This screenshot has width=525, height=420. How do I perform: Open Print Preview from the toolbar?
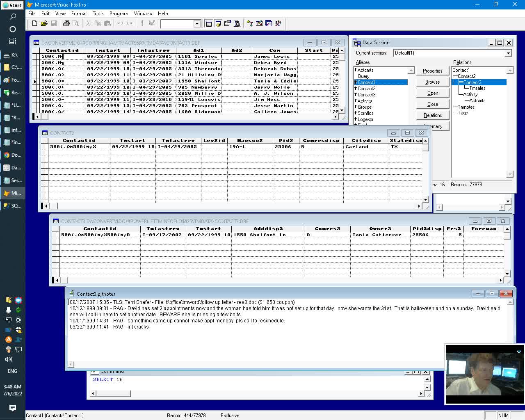[x=75, y=24]
